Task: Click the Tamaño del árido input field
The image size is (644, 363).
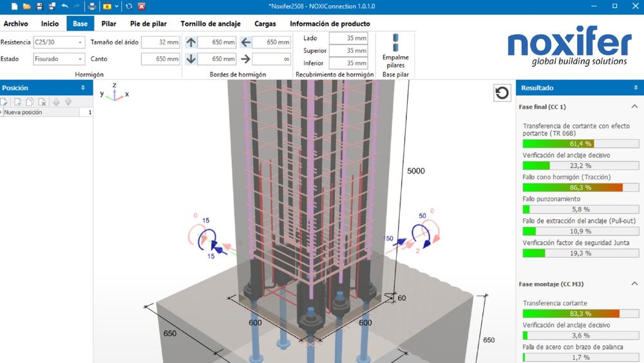Action: pos(160,43)
